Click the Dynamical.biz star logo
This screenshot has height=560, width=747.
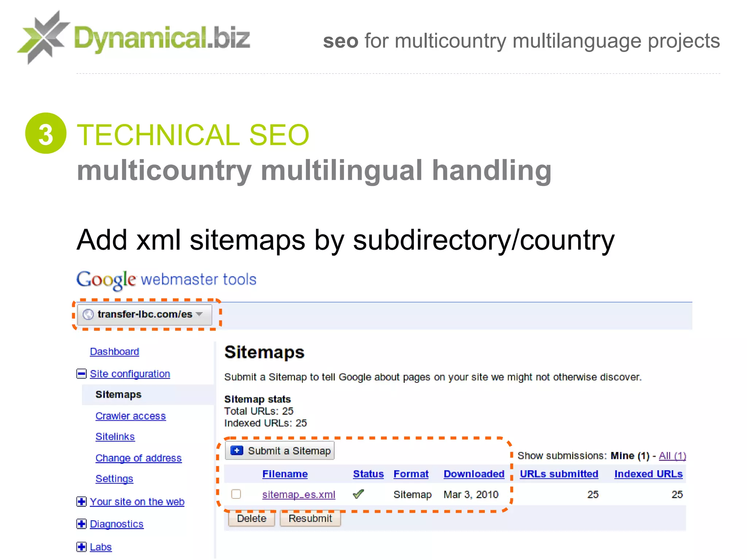(x=43, y=38)
